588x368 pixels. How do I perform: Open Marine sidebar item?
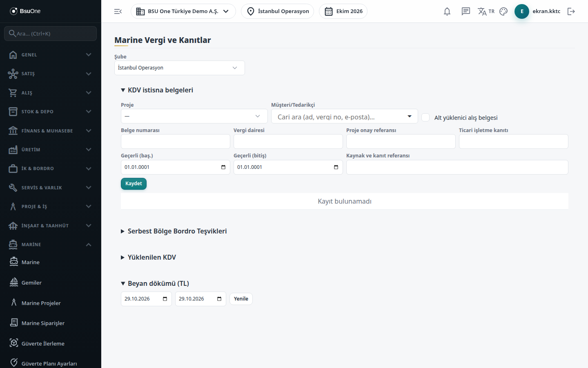pyautogui.click(x=51, y=262)
